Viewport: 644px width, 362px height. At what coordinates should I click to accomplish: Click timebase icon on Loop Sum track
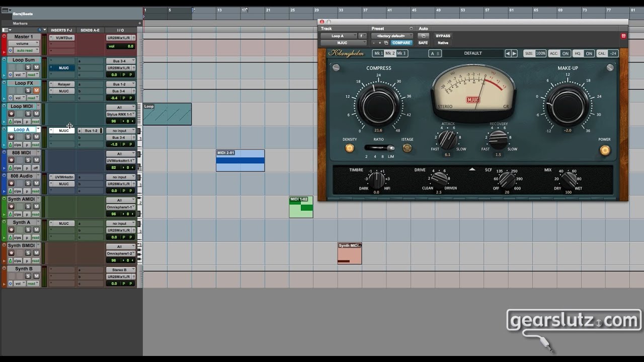pos(11,75)
